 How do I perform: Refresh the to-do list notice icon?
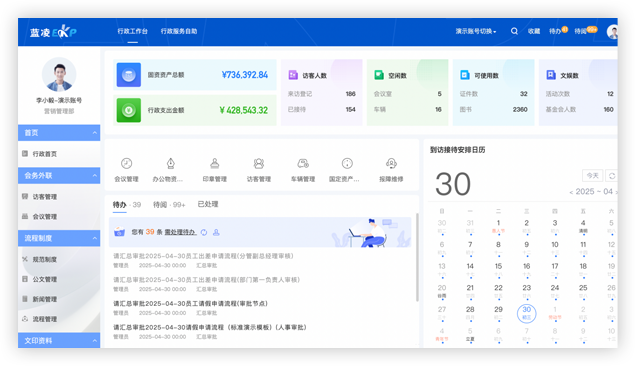pos(204,232)
